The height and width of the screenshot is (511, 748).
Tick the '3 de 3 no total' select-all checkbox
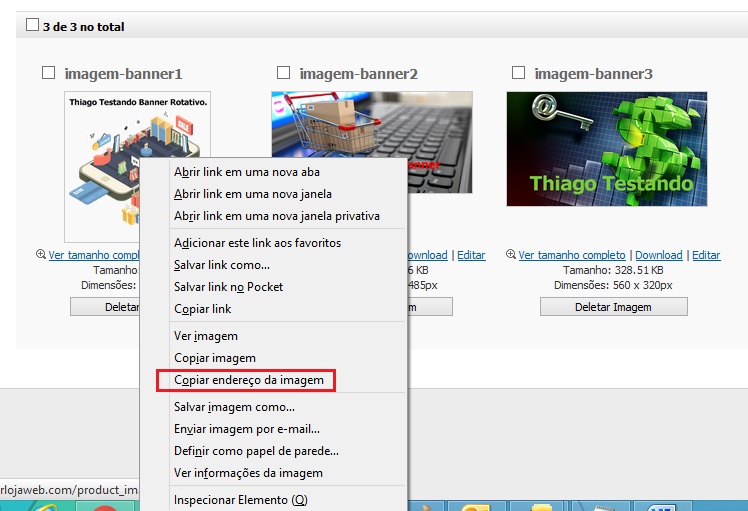coord(32,24)
